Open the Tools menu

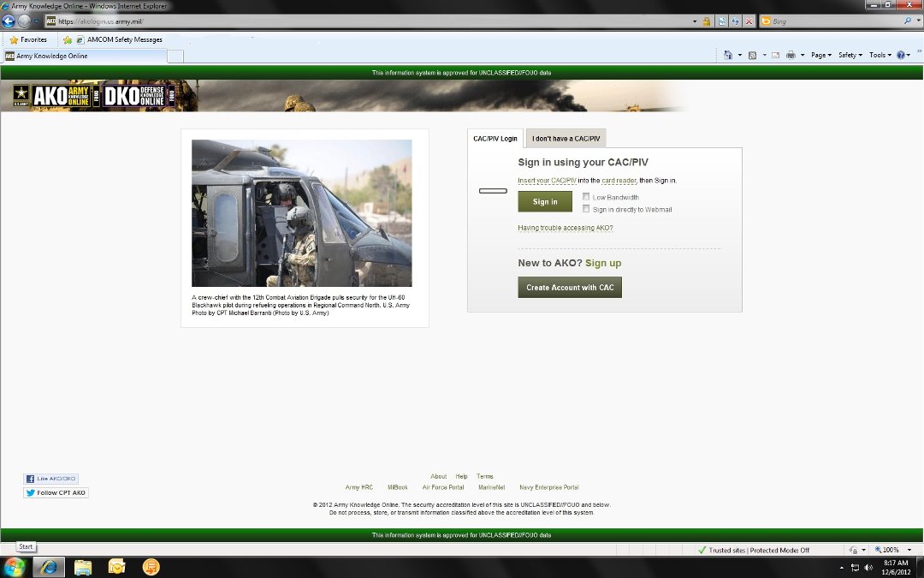point(880,55)
